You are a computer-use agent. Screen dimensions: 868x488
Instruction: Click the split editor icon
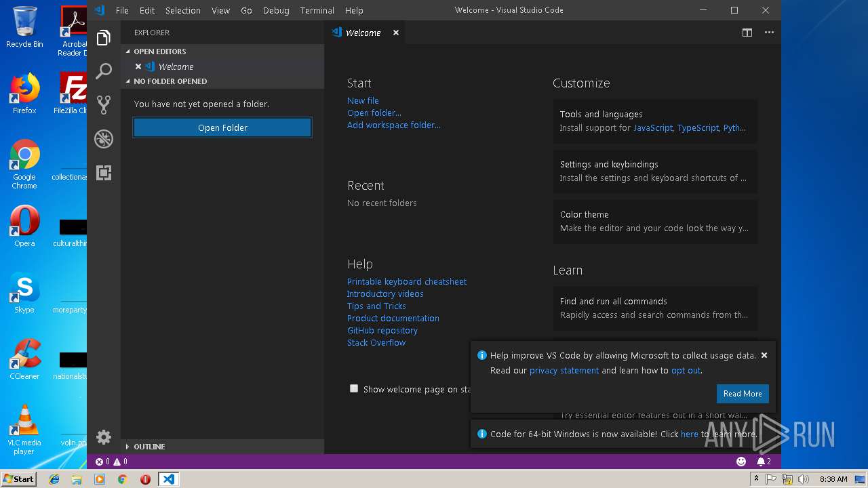point(747,33)
